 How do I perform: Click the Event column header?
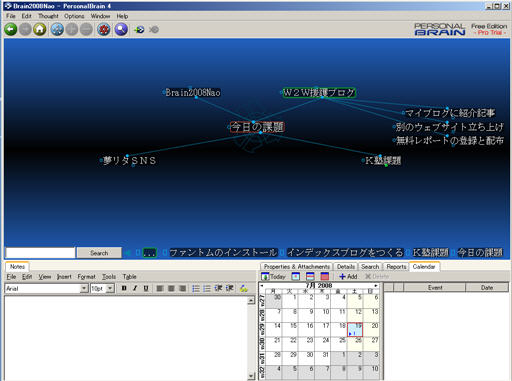point(435,287)
